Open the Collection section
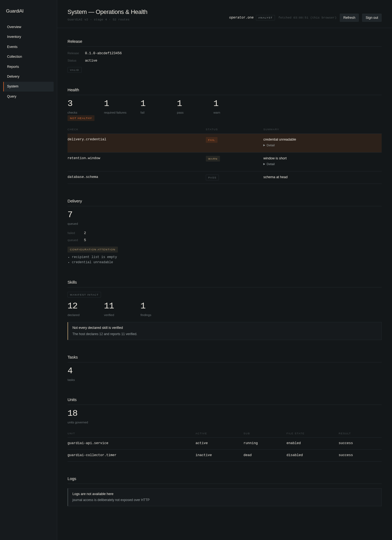 click(28, 57)
